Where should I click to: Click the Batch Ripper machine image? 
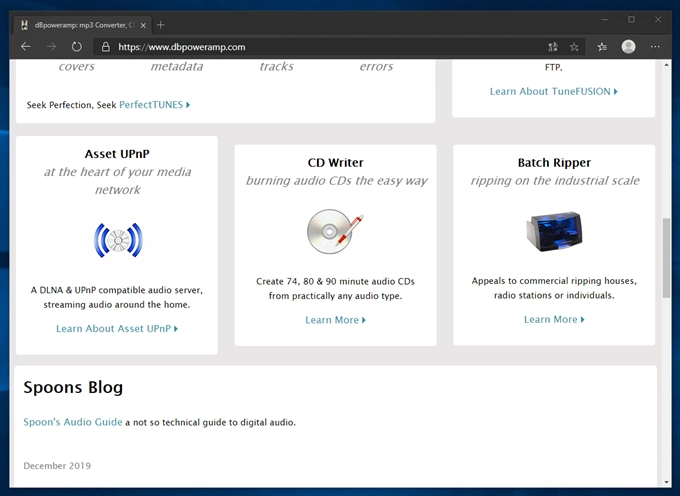click(554, 231)
